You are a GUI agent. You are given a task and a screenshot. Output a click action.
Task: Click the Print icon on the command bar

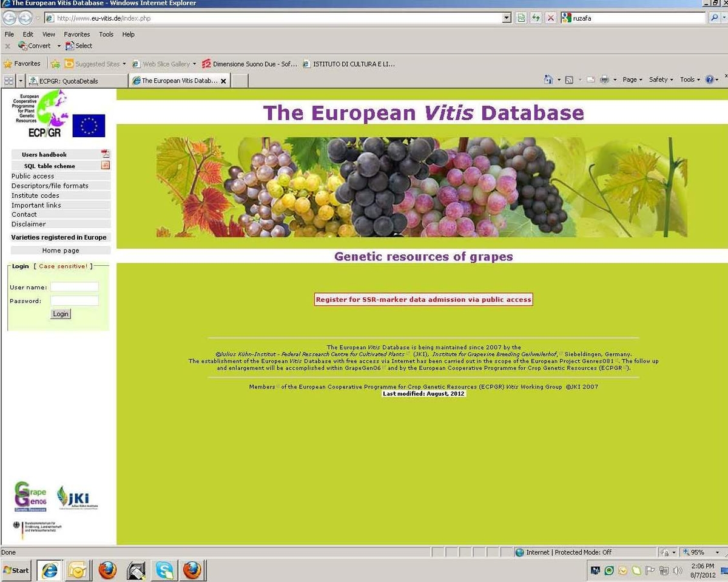pos(605,79)
